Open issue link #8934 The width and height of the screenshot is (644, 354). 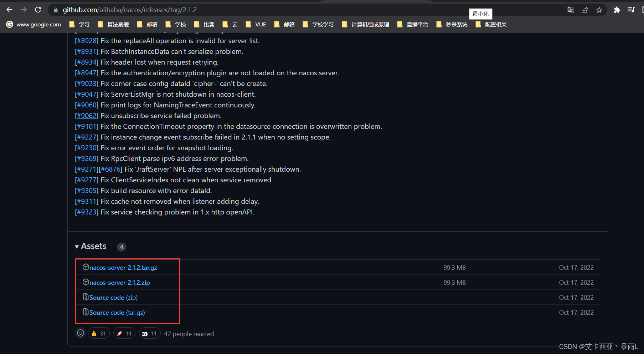(87, 62)
